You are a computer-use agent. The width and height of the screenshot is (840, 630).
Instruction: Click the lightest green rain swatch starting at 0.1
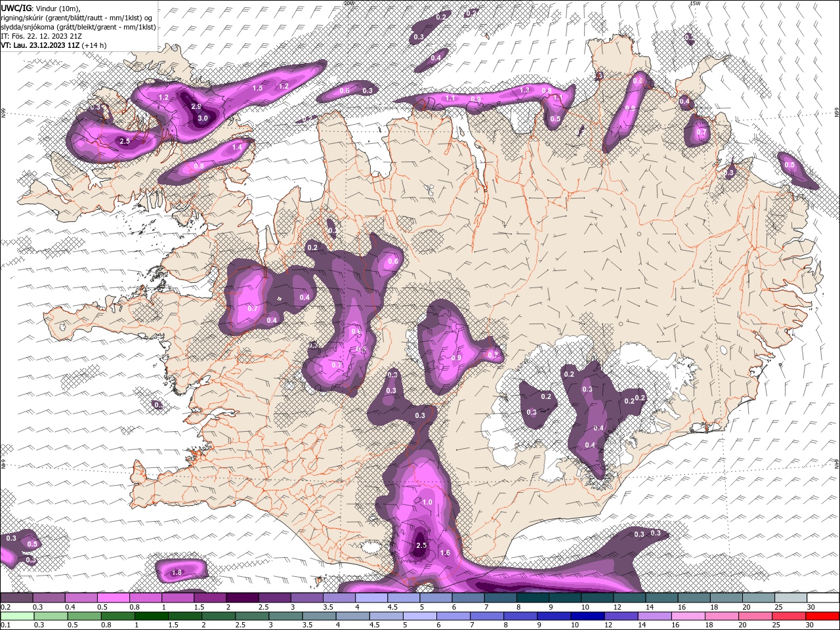point(16,616)
